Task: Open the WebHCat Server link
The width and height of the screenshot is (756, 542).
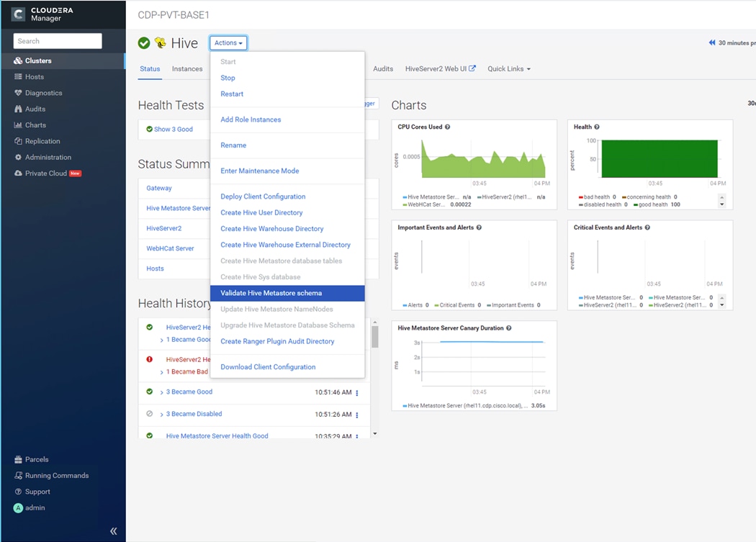Action: pos(170,248)
